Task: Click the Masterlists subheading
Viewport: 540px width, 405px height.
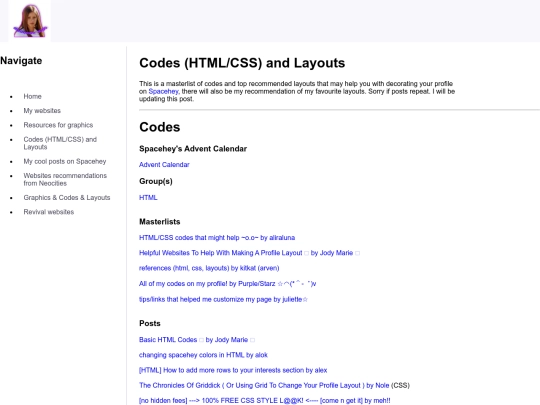Action: click(x=159, y=222)
